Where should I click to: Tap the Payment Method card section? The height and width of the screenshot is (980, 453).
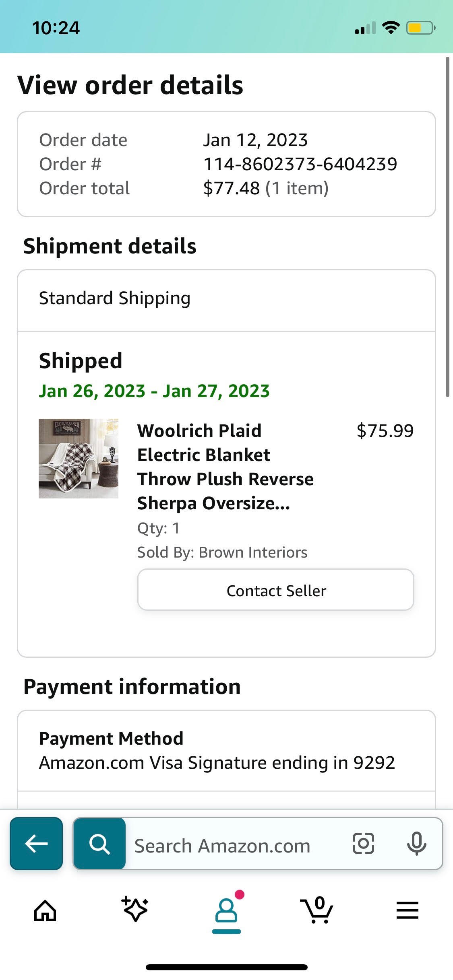tap(226, 751)
